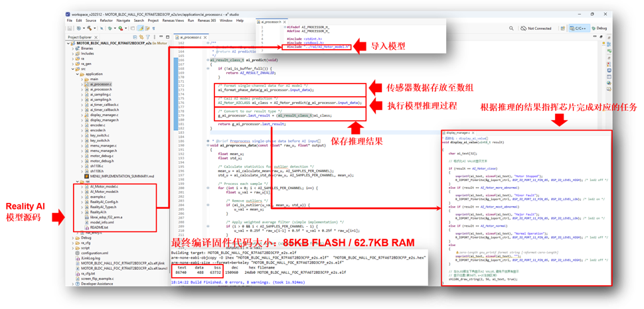Select ai_sampling.c in Project Explorer

101,94
